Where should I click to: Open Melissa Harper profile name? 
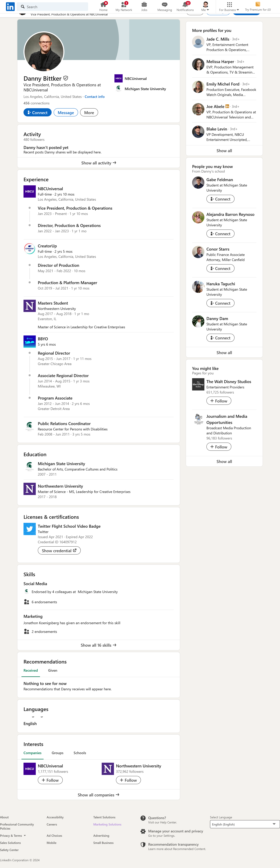coord(220,62)
